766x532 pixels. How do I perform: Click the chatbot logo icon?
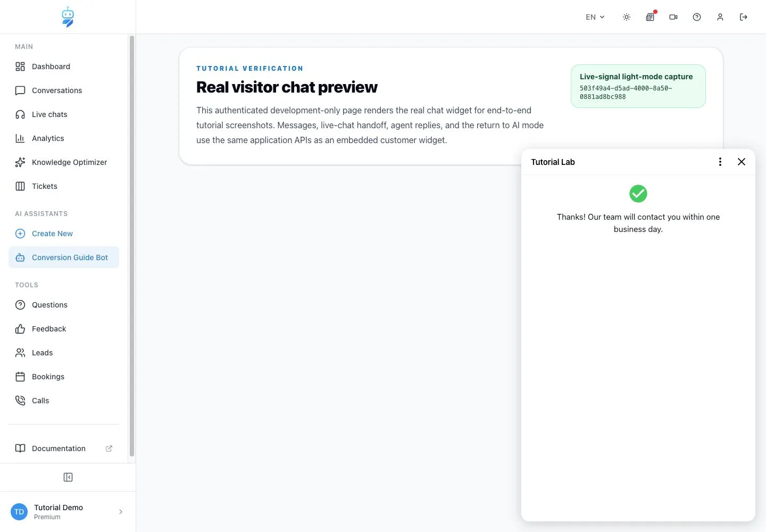coord(68,17)
